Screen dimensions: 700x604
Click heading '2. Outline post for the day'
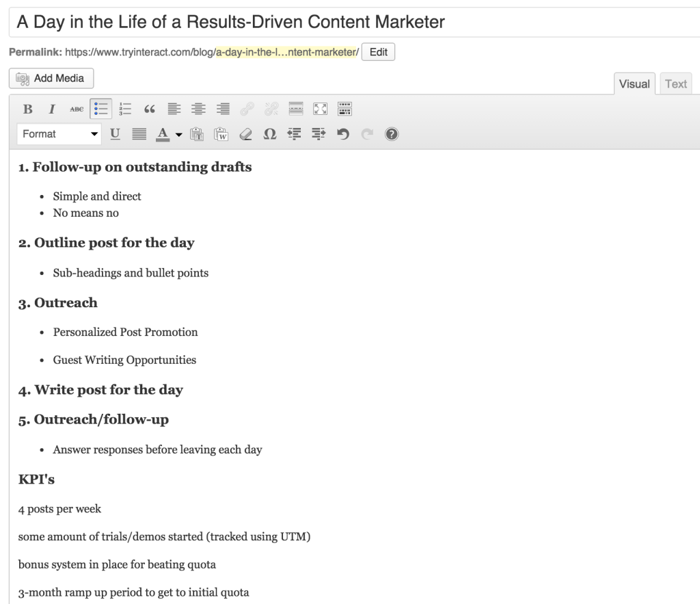click(106, 243)
